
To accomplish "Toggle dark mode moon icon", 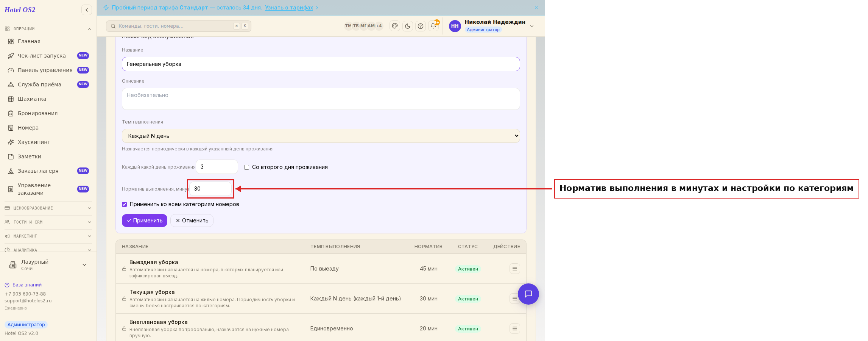I will click(408, 26).
